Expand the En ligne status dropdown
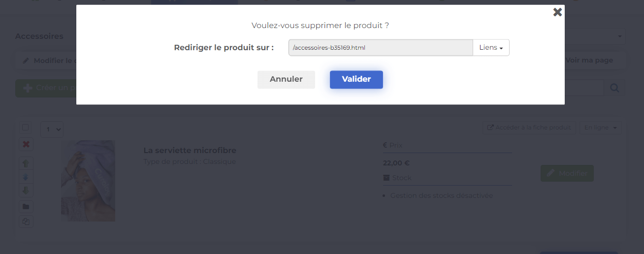This screenshot has height=254, width=644. (601, 127)
